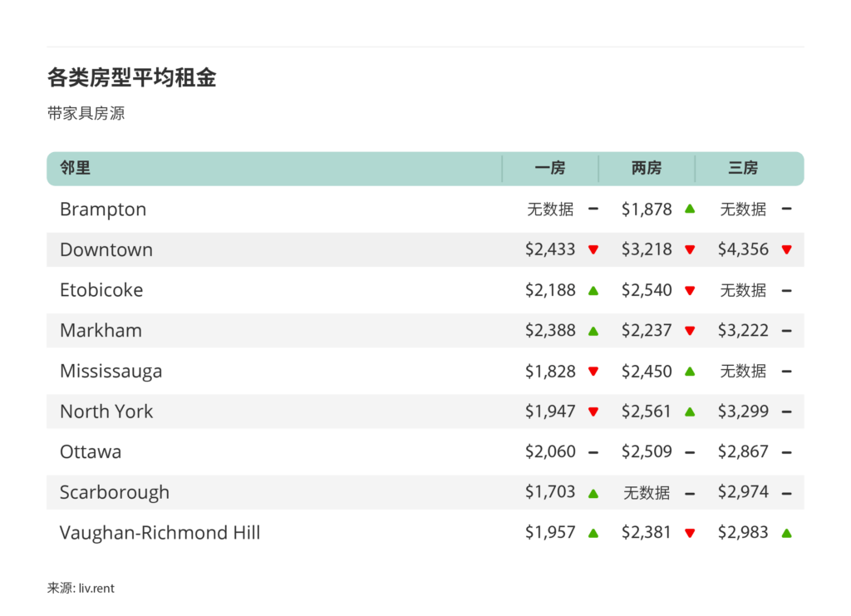Screen dimensions: 851x616
Task: Click the red down arrow next to Mississauga's $1,828
Action: pyautogui.click(x=593, y=372)
